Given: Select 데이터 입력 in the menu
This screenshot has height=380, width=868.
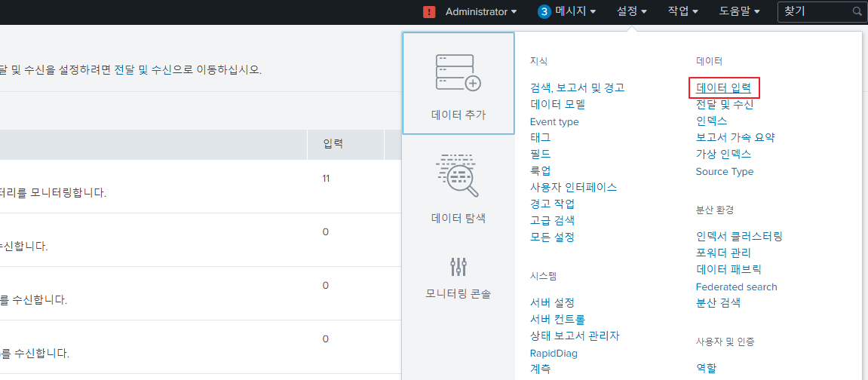Looking at the screenshot, I should pos(723,87).
